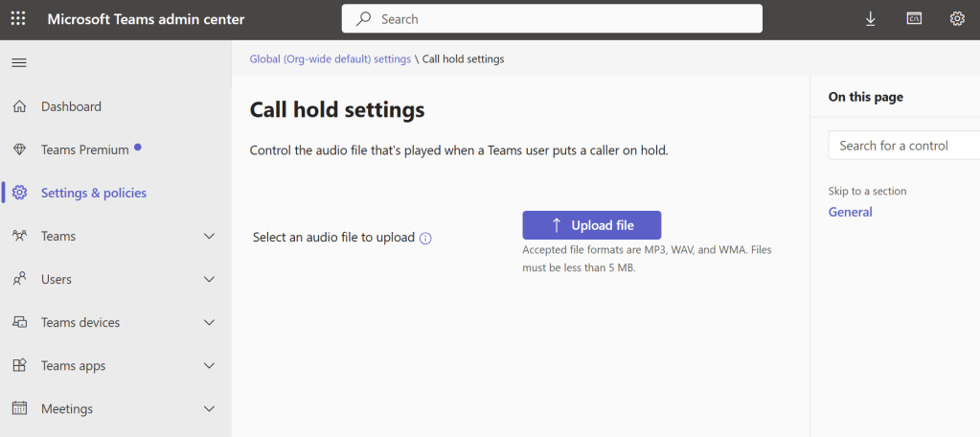Expand the Teams navigation section

tap(210, 236)
